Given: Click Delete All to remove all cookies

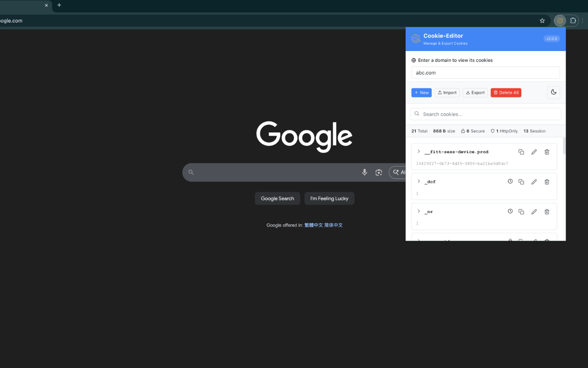Looking at the screenshot, I should [x=505, y=92].
